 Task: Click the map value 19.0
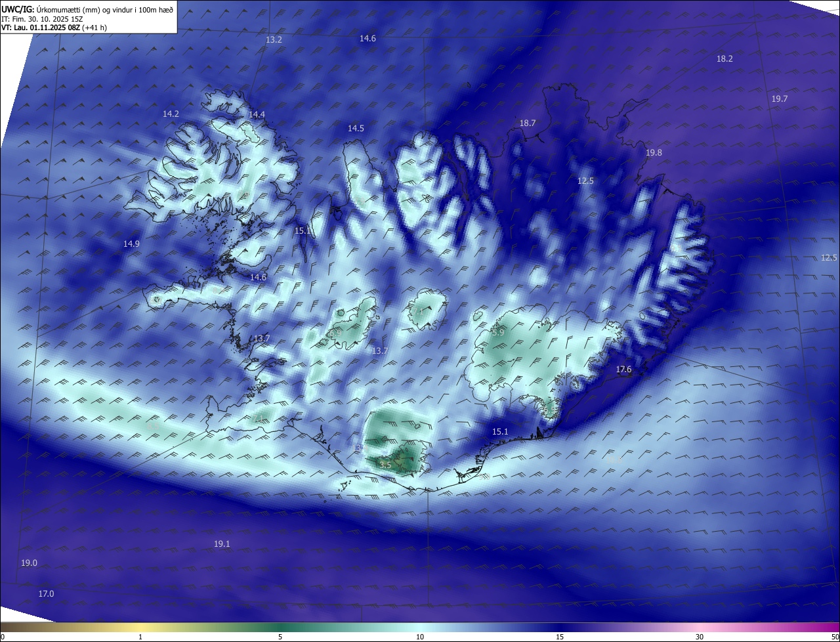pos(29,563)
